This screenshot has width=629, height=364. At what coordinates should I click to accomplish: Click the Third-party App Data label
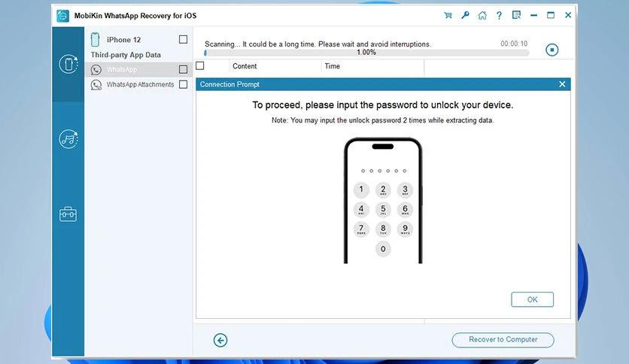click(126, 55)
